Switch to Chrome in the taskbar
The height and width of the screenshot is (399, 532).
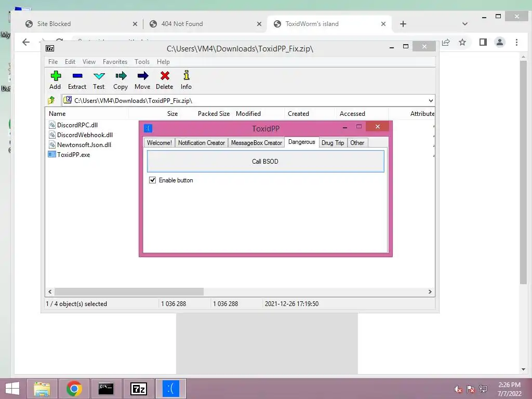point(74,389)
